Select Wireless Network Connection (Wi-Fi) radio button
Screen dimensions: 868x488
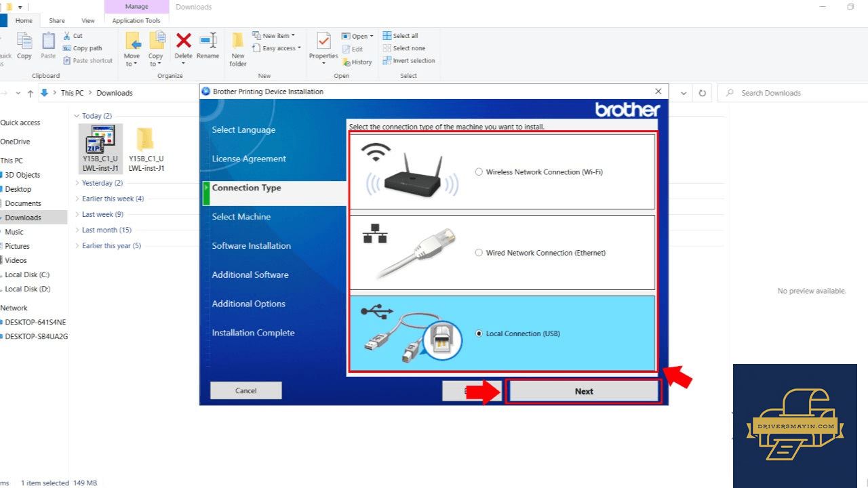[x=479, y=172]
